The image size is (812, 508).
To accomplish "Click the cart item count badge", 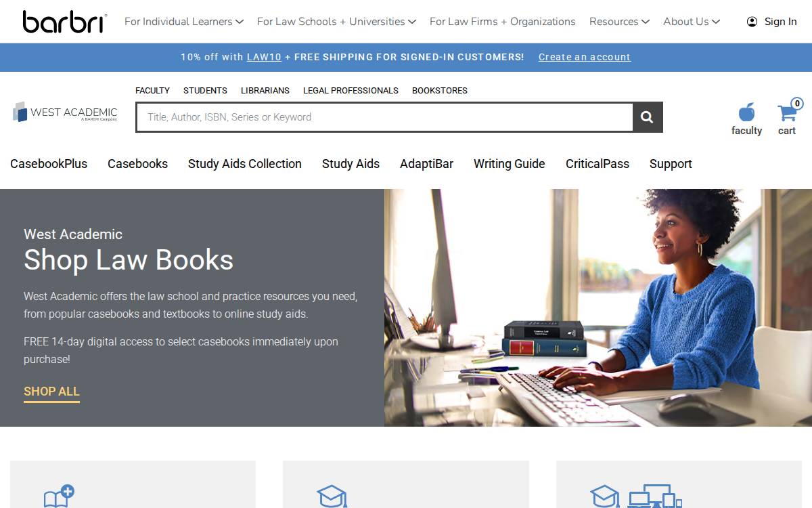I will click(x=797, y=104).
